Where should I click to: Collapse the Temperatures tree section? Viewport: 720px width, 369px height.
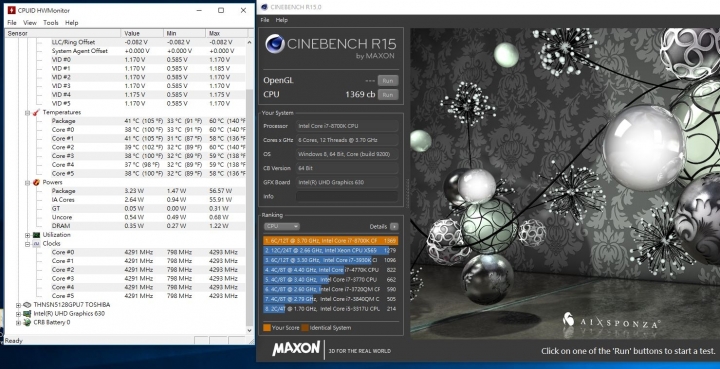pyautogui.click(x=27, y=113)
